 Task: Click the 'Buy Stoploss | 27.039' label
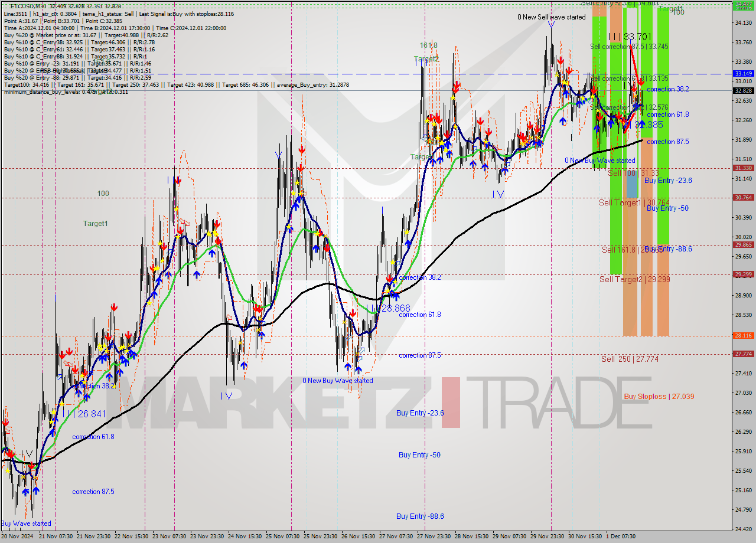(659, 397)
